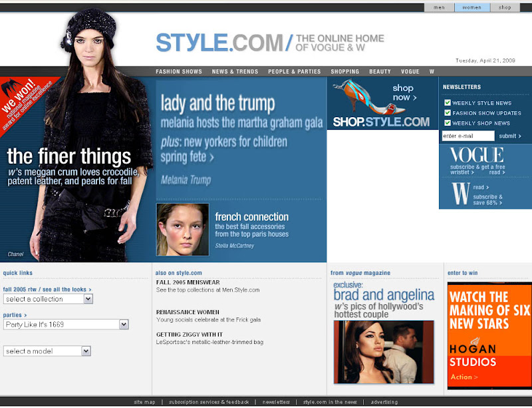Open 'style.com in the news' footer link
Viewport: 532px width, 408px height.
(x=330, y=402)
